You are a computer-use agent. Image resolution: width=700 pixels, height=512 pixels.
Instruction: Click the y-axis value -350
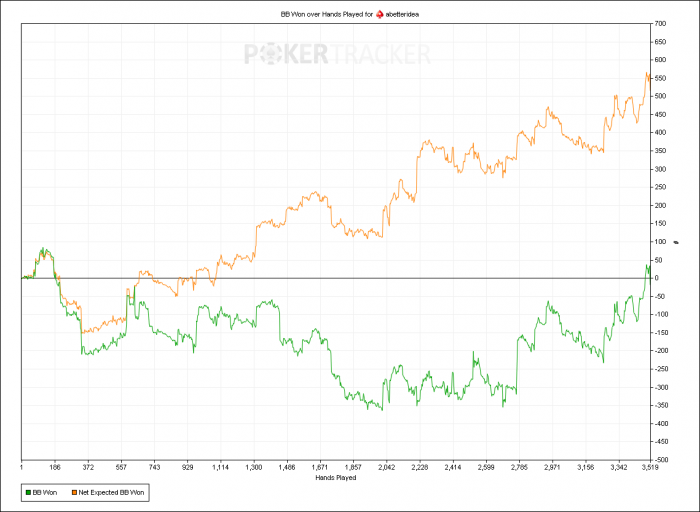pyautogui.click(x=661, y=405)
